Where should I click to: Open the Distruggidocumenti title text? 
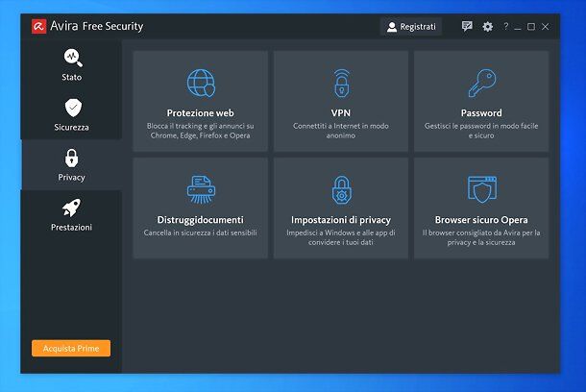201,220
